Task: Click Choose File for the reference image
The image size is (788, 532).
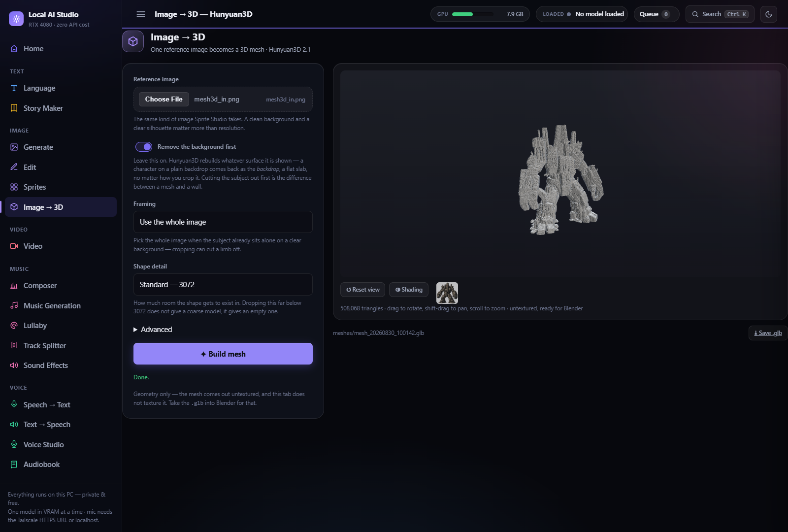Action: (164, 99)
